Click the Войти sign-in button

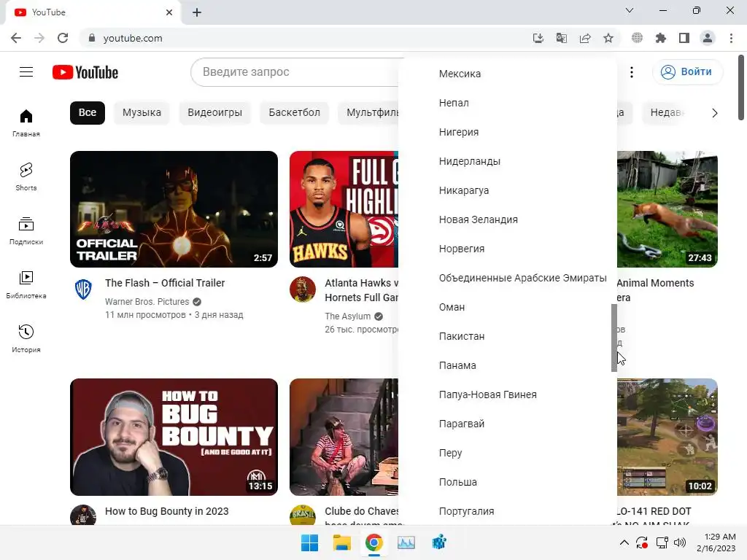pos(687,72)
